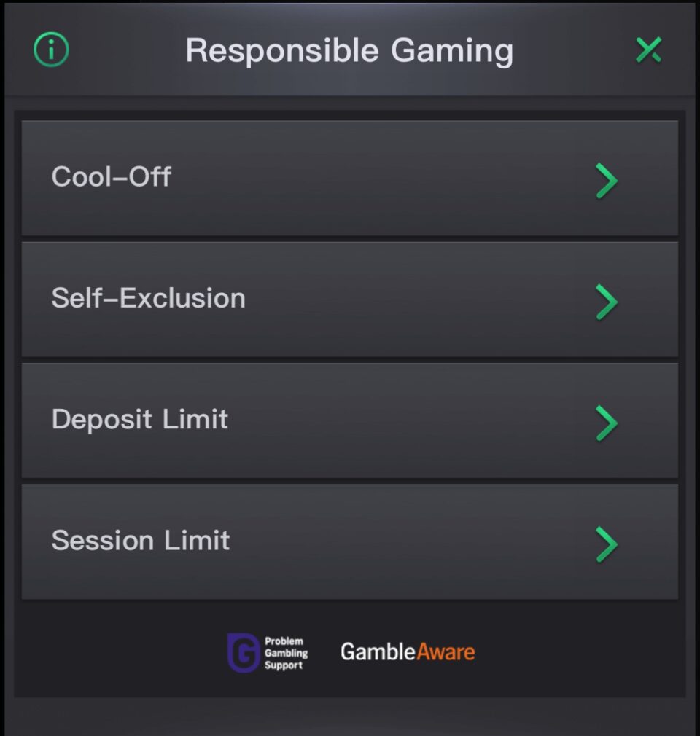Select the Cool-Off label text
700x736 pixels.
112,177
